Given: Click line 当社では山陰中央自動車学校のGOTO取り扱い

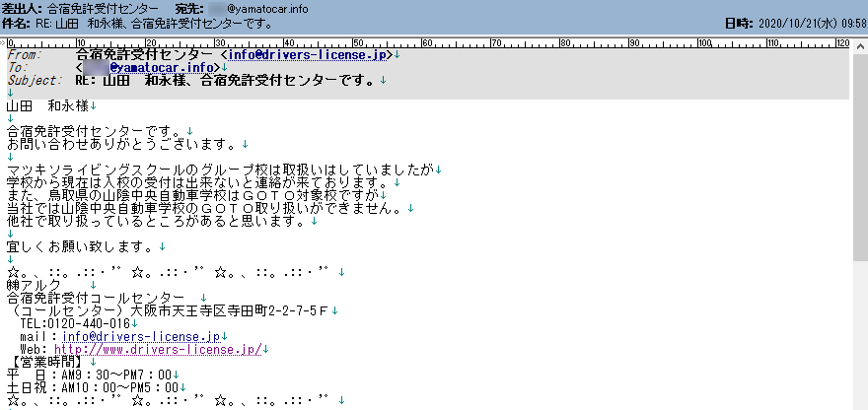Looking at the screenshot, I should click(x=206, y=209).
